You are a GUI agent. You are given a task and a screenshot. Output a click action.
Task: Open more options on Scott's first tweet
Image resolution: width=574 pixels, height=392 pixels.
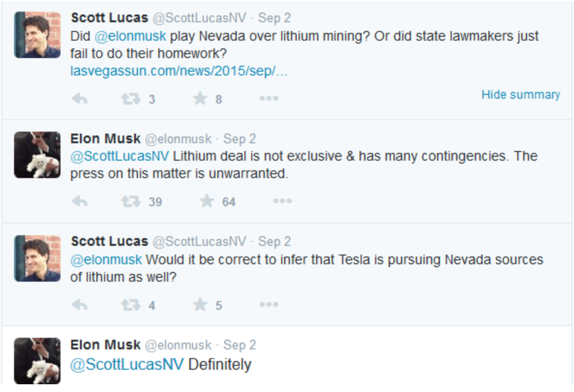click(x=269, y=98)
